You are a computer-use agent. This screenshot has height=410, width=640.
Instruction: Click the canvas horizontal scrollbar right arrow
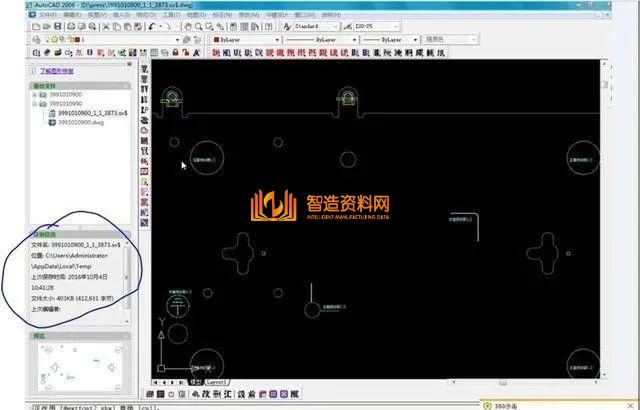point(596,382)
